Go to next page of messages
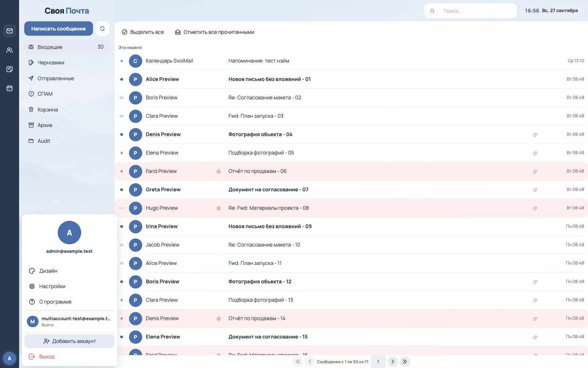Screen dimensions: 588x368 393,361
